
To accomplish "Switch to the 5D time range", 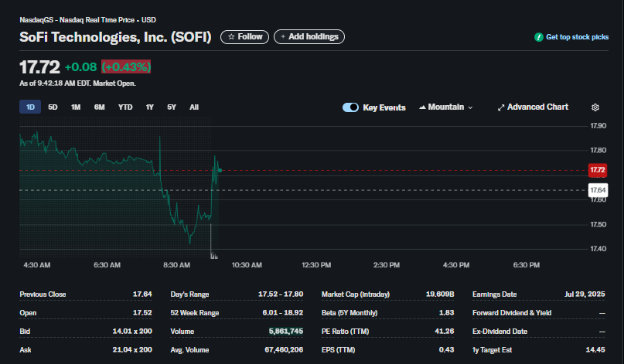I will 53,107.
